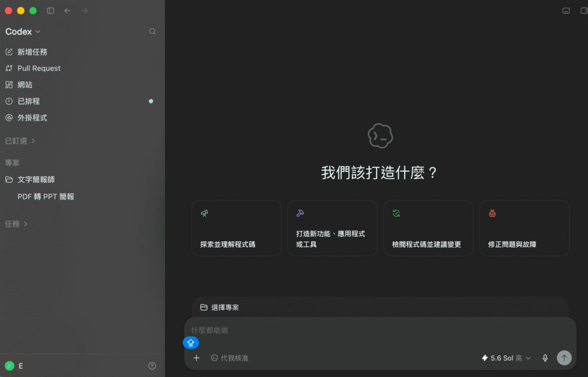
Task: Go back with the left arrow
Action: (68, 11)
